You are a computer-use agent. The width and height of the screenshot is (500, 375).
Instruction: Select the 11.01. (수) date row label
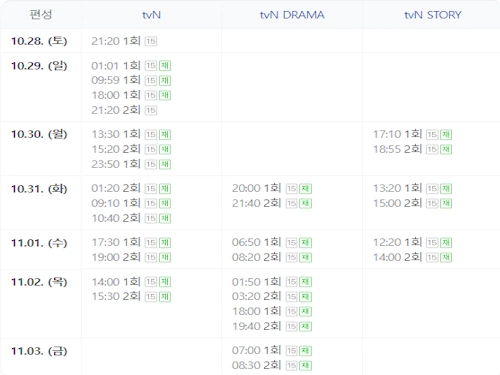coord(39,243)
